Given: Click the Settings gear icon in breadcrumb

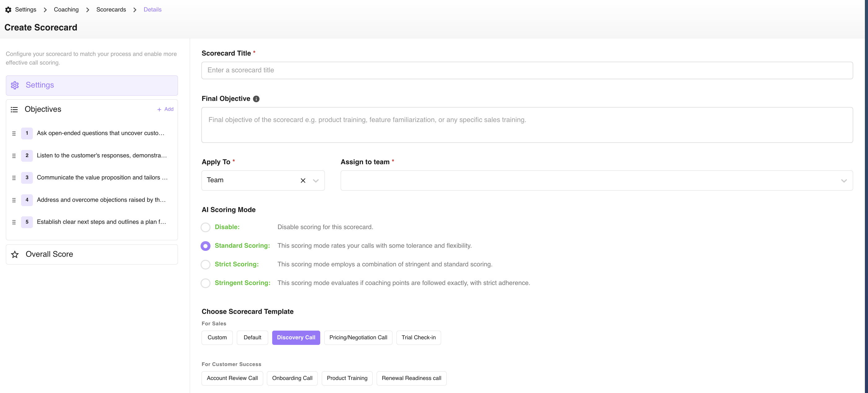Looking at the screenshot, I should [8, 10].
